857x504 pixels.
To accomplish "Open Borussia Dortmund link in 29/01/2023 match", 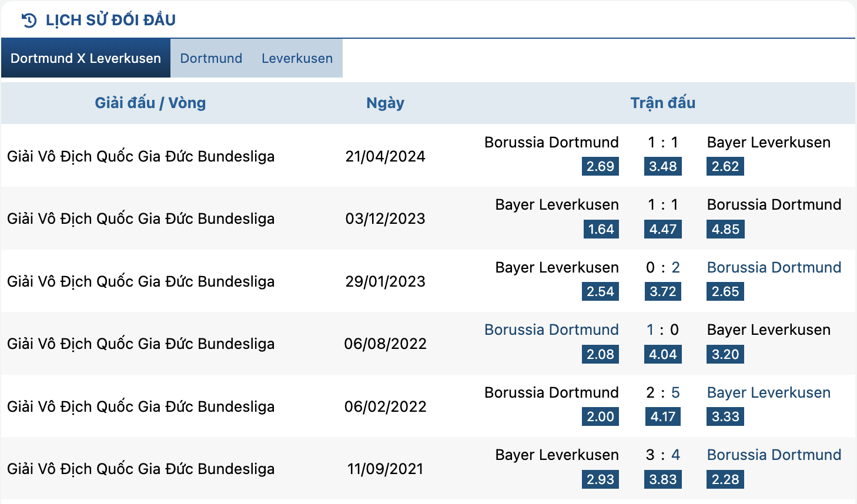I will [x=774, y=267].
